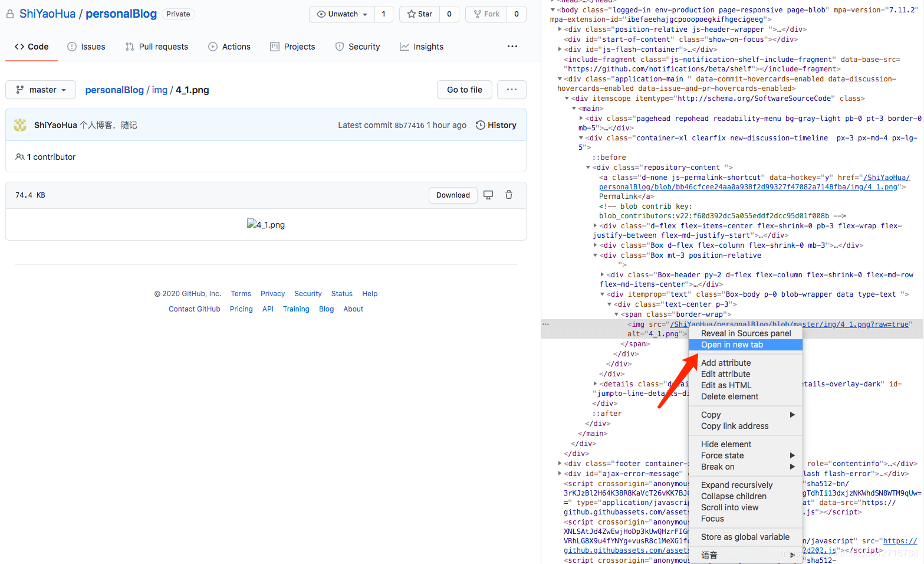Switch to the Issues tab
The height and width of the screenshot is (564, 924).
coord(86,47)
